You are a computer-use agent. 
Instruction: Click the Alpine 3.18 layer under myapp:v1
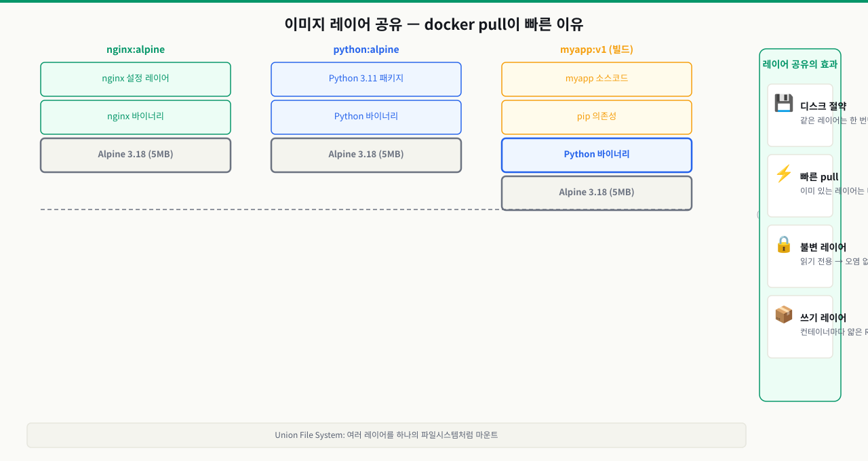click(597, 193)
